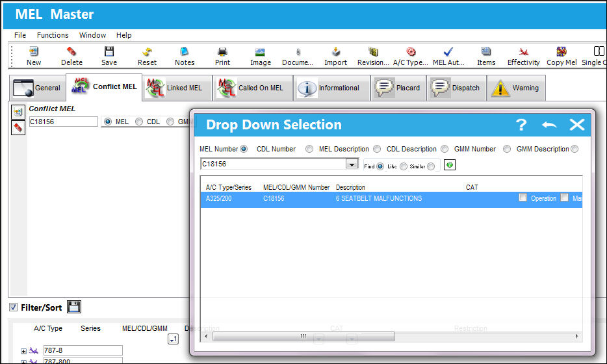This screenshot has height=364, width=607.
Task: Open the Window menu
Action: click(92, 35)
